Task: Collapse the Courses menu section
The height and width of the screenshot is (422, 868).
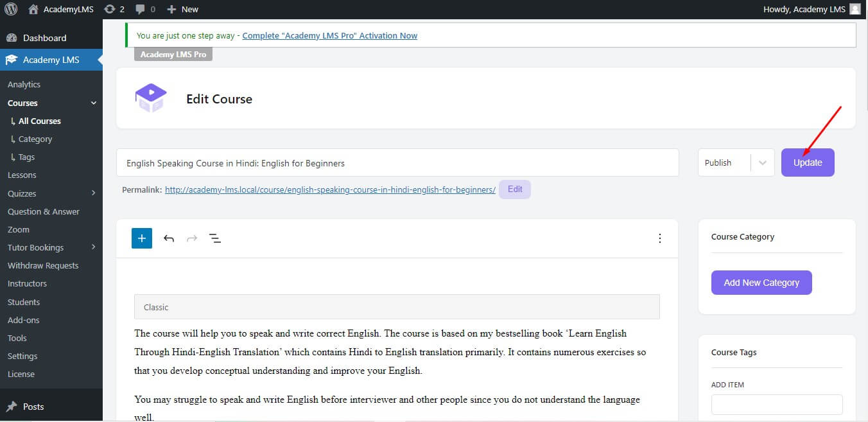Action: (94, 103)
